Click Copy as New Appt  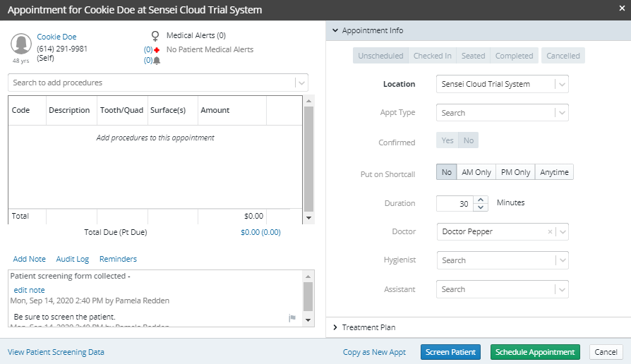pyautogui.click(x=374, y=352)
